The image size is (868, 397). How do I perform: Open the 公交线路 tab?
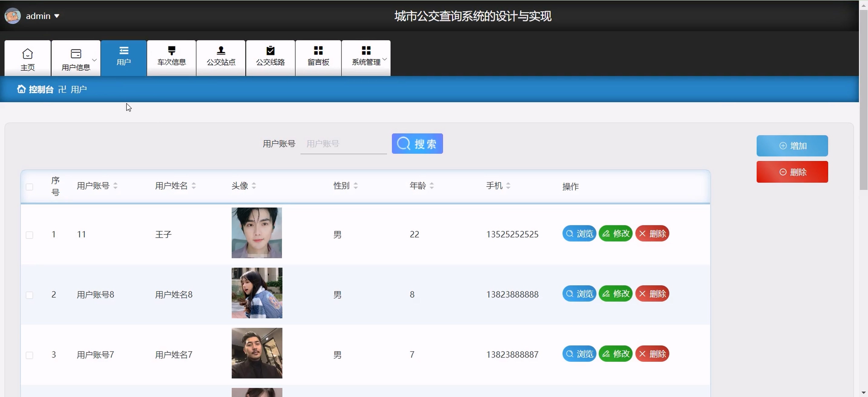coord(271,58)
